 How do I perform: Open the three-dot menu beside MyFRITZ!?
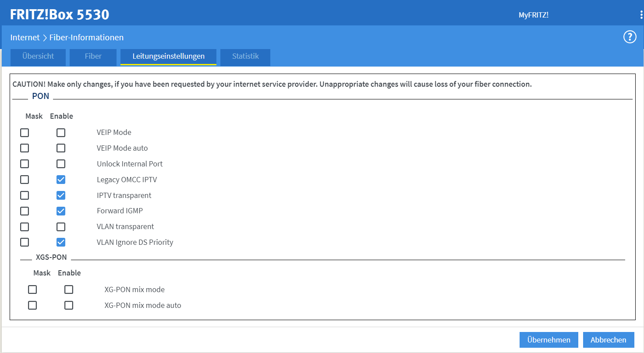[641, 15]
